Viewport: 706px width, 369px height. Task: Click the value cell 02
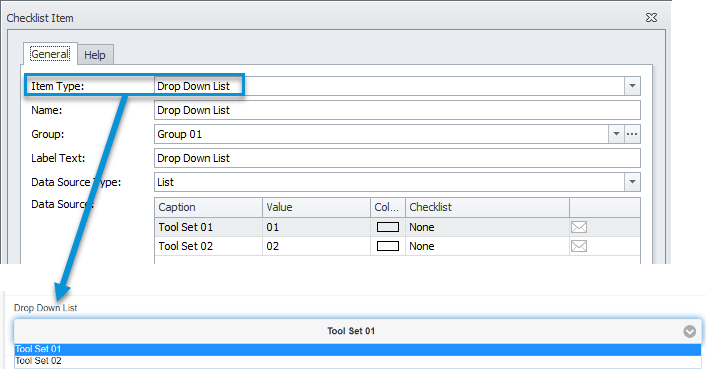[x=317, y=246]
